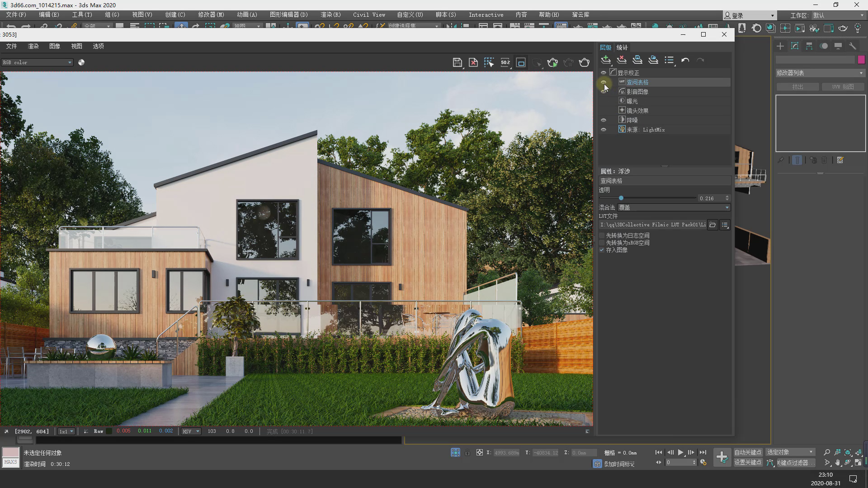The image size is (868, 488).
Task: Delete layer with red X stack icon
Action: (622, 60)
